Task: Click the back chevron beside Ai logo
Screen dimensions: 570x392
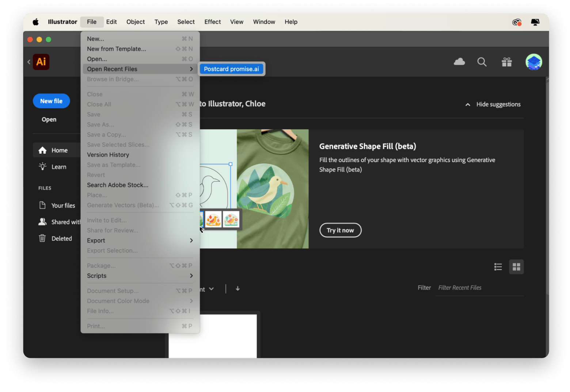Action: 28,62
